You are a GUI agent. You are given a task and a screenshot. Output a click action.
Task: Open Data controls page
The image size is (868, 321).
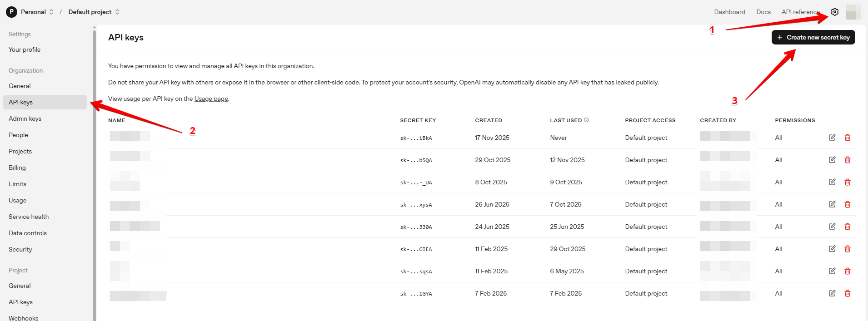tap(28, 233)
